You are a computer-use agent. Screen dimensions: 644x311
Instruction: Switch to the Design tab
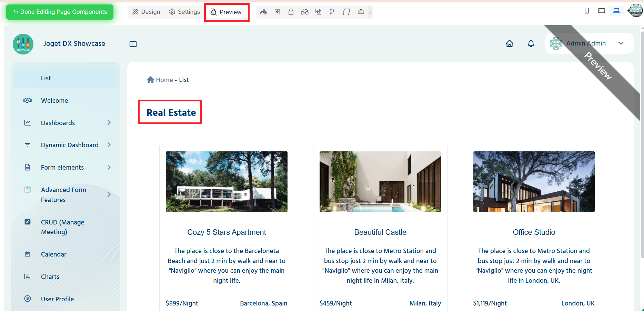(146, 12)
